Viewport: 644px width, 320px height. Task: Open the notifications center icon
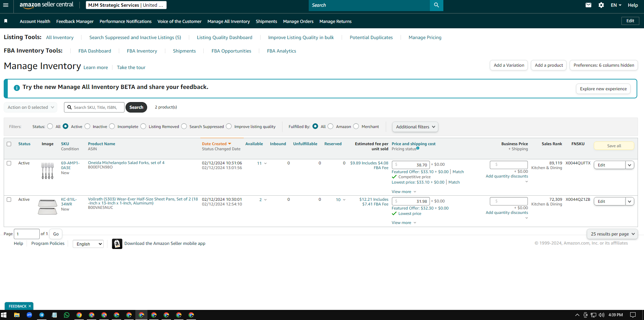633,315
